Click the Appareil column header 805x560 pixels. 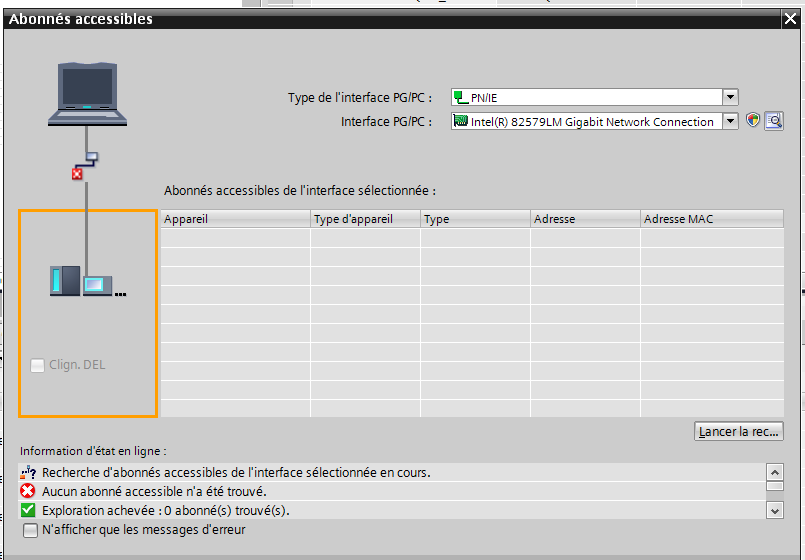click(235, 219)
